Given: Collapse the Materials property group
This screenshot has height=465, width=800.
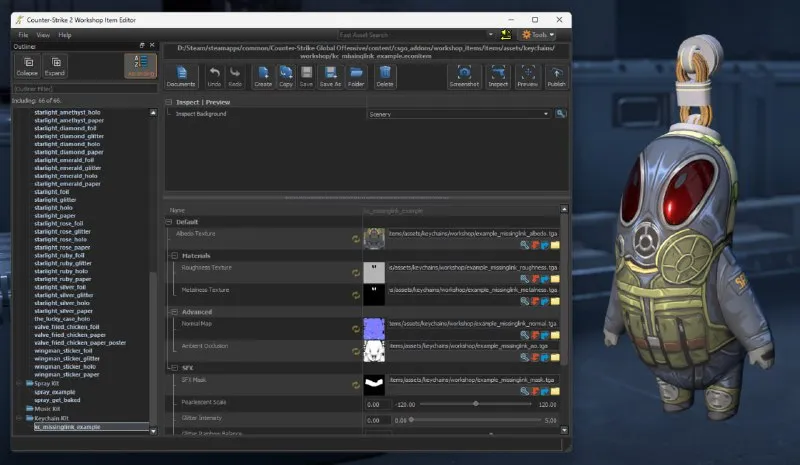Looking at the screenshot, I should click(x=174, y=256).
